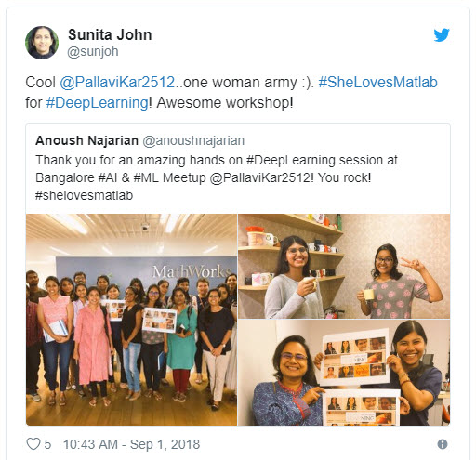
Task: Click the 'Awesome workshop!' tweet text
Action: 225,103
